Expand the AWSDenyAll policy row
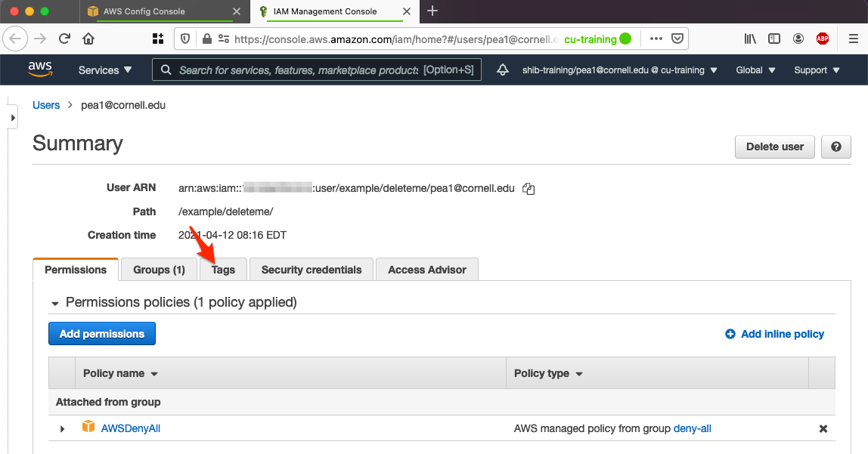Image resolution: width=868 pixels, height=454 pixels. tap(62, 428)
